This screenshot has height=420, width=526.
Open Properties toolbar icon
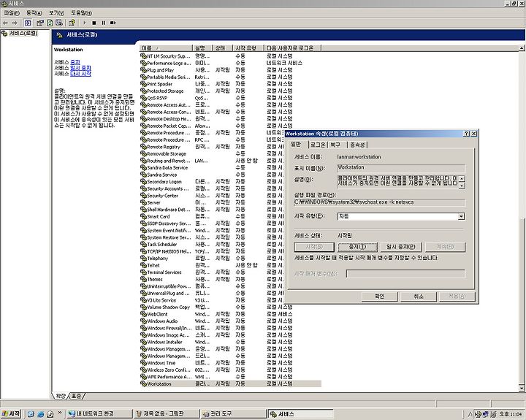[x=40, y=23]
